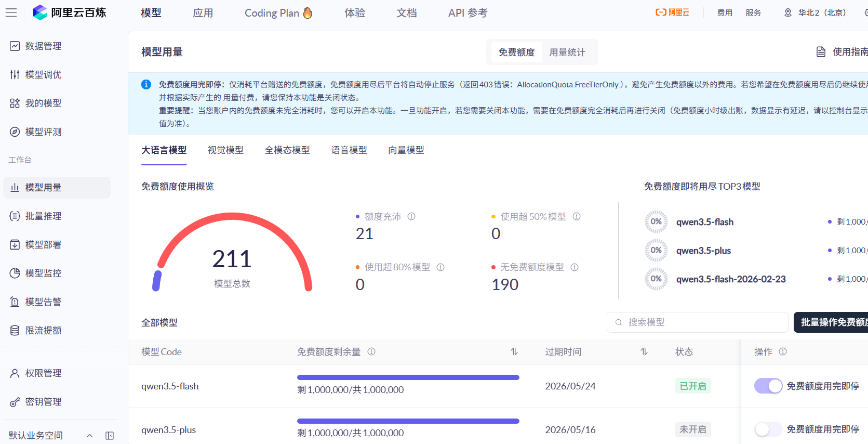Sort by 免费额度剩余量 column arrows
This screenshot has width=868, height=444.
point(514,351)
